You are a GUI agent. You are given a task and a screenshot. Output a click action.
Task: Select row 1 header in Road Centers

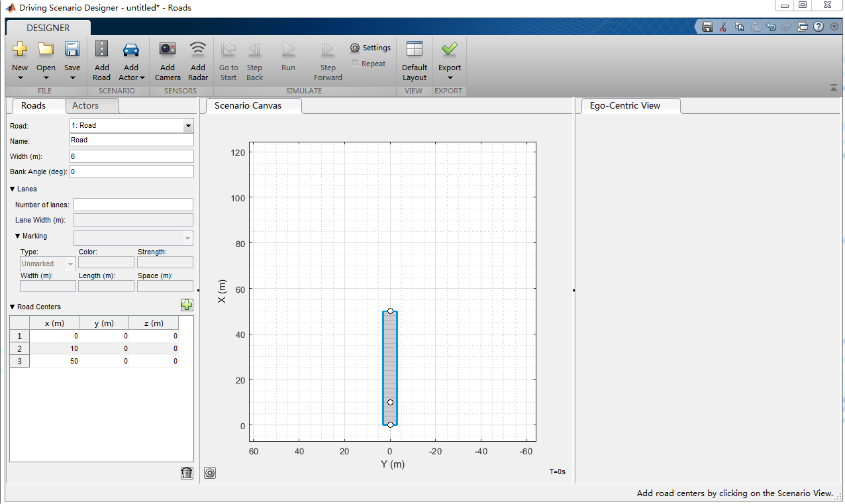click(19, 336)
